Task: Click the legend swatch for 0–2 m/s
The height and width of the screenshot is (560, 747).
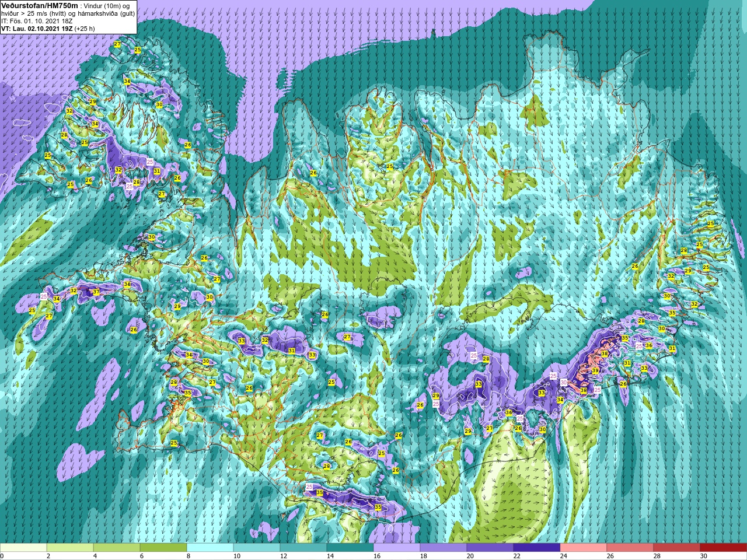Action: pos(23,548)
